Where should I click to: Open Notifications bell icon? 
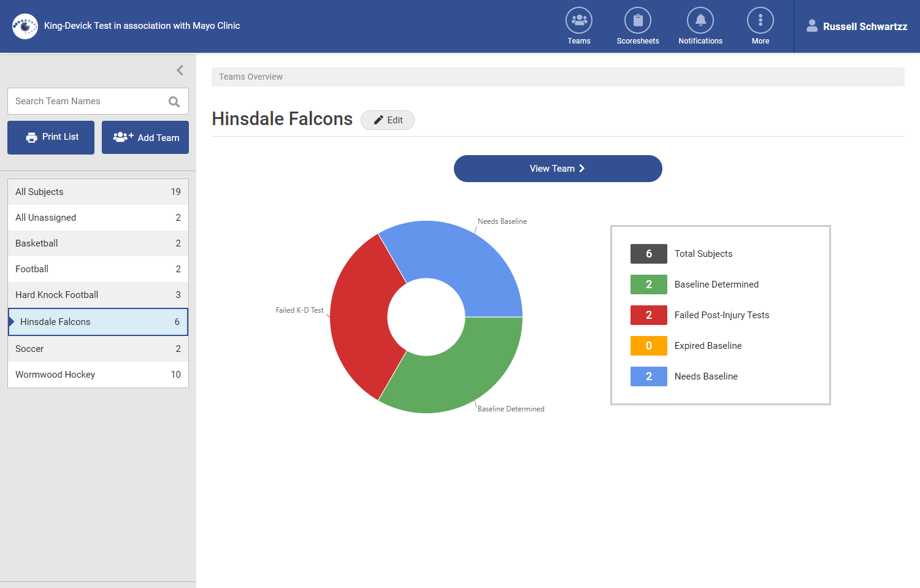coord(700,20)
